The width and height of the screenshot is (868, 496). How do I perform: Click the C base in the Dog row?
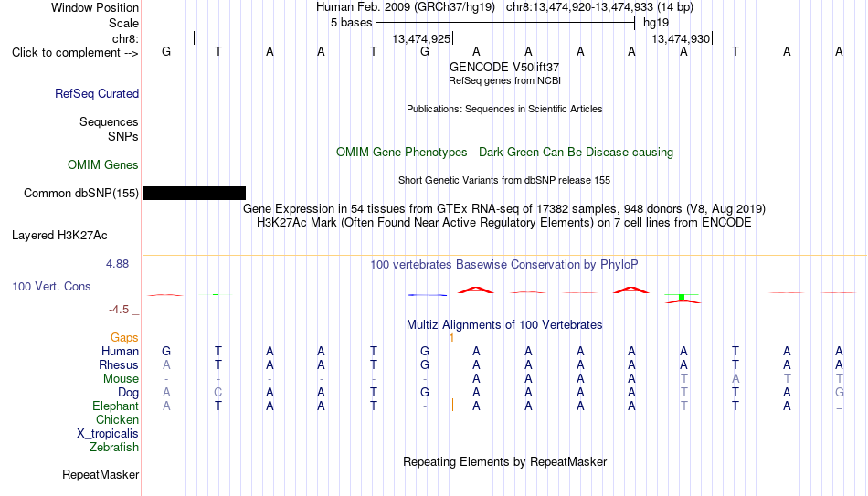(x=218, y=393)
